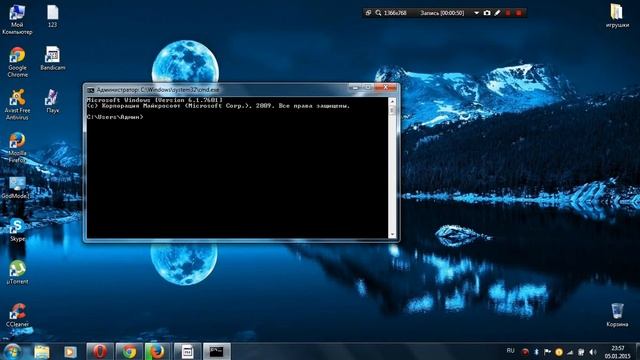640x360 pixels.
Task: Open the Bluetooth tray icon
Action: click(536, 352)
